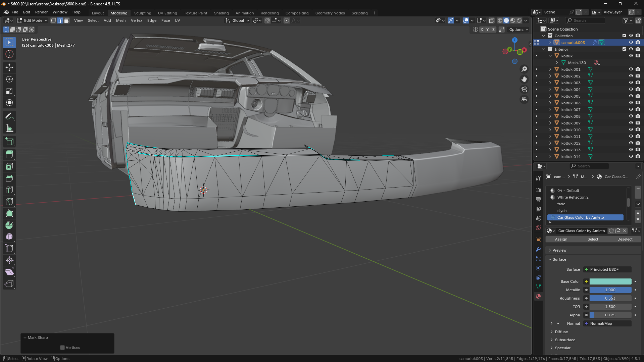Image resolution: width=644 pixels, height=362 pixels.
Task: Select the Rotate tool in the toolbar
Action: (9, 80)
